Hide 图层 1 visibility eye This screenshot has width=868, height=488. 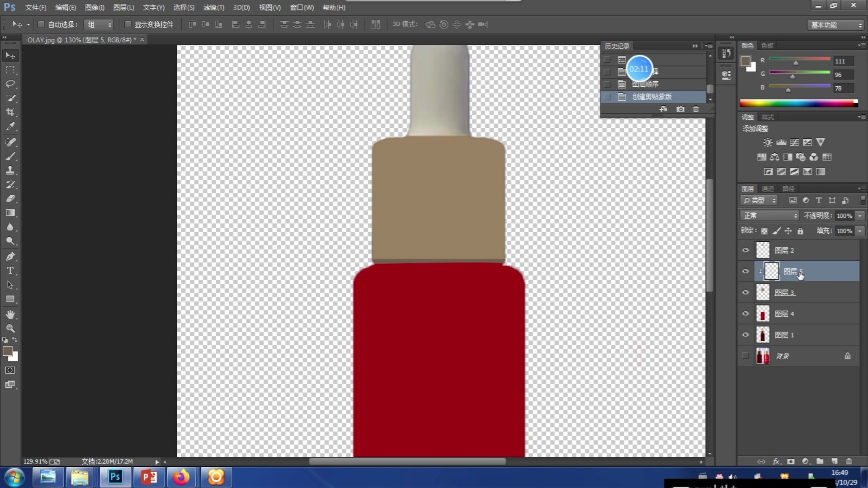(x=745, y=335)
